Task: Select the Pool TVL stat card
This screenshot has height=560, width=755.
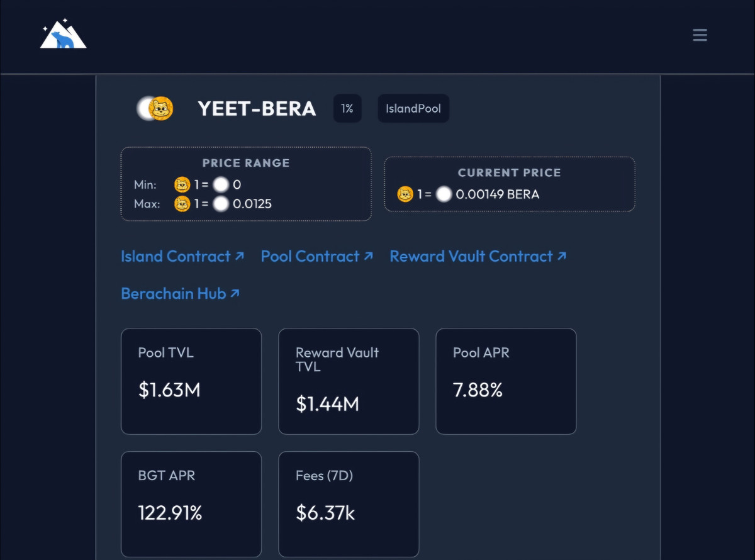Action: point(191,381)
